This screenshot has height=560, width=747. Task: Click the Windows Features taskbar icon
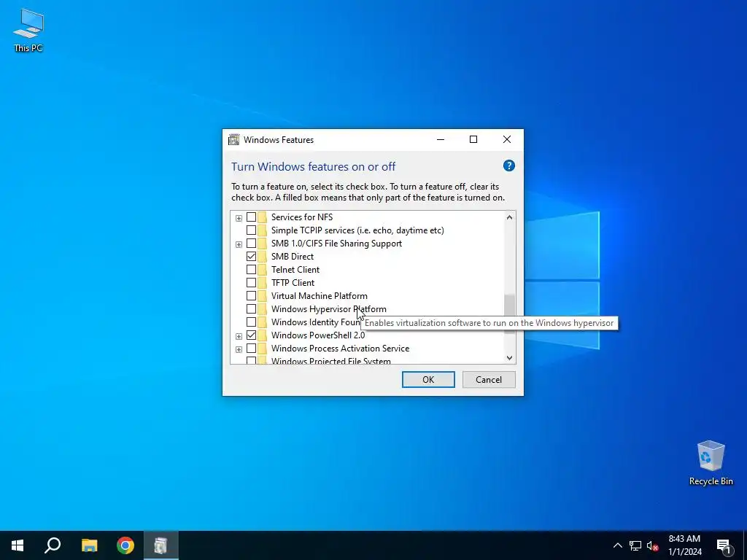click(161, 545)
